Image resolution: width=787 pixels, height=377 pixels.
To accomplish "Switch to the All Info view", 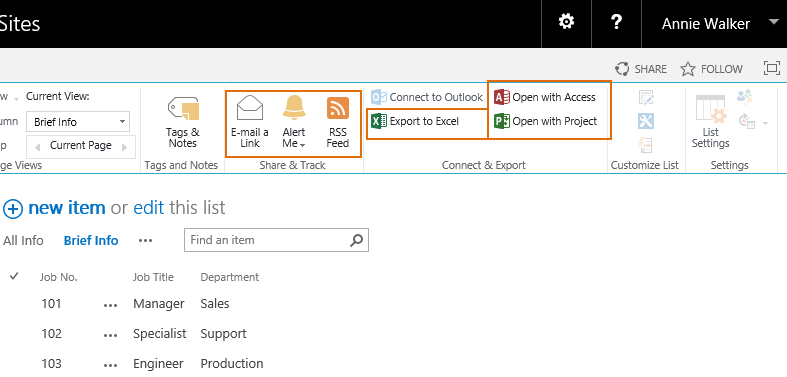I will tap(23, 240).
